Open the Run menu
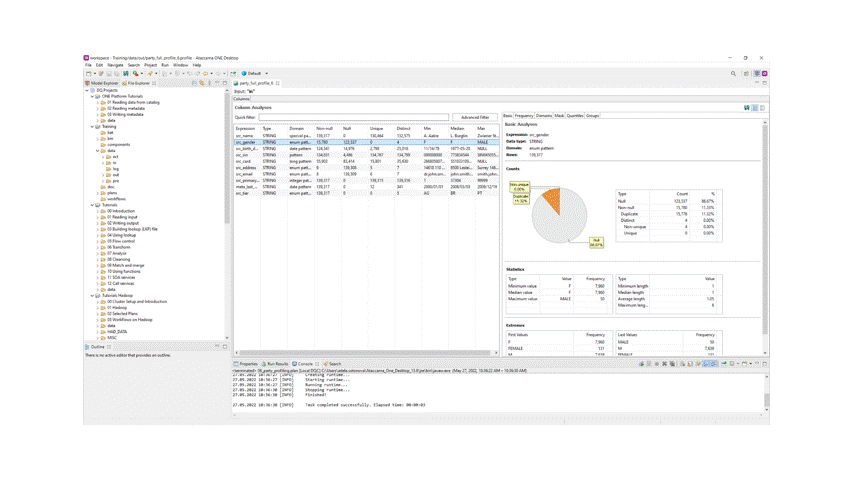Screen dimensions: 853x480 pyautogui.click(x=165, y=65)
